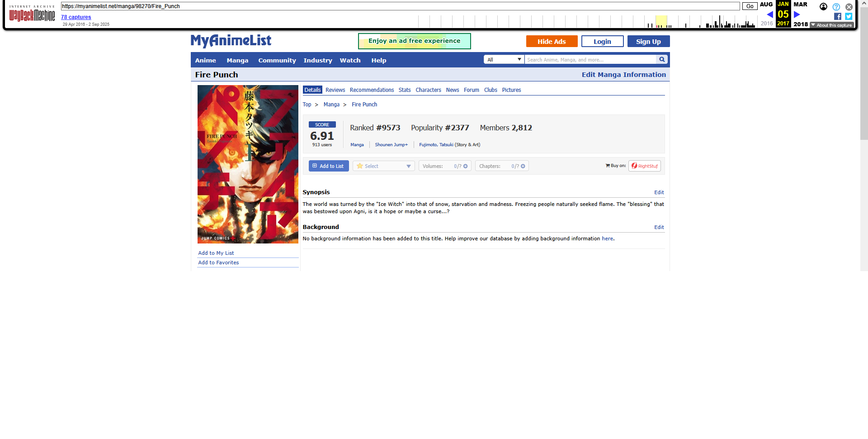Click Add to My List link
Image resolution: width=868 pixels, height=439 pixels.
point(216,253)
